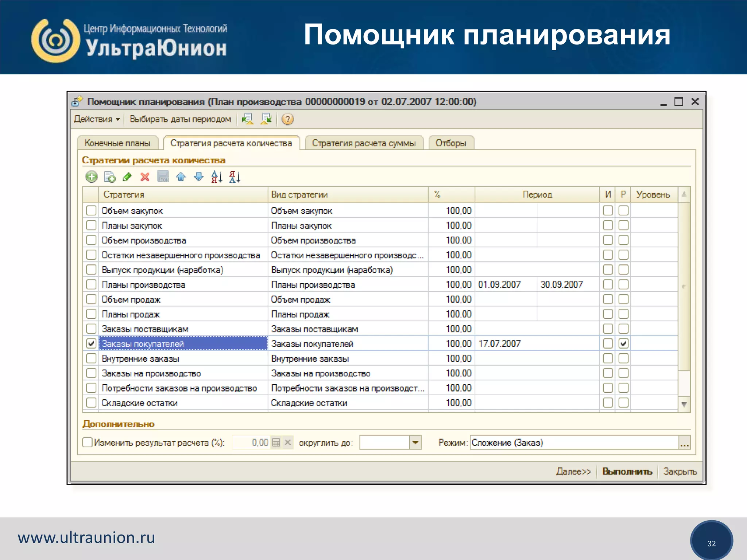Check the Планы закупок strategy checkbox

(x=91, y=225)
